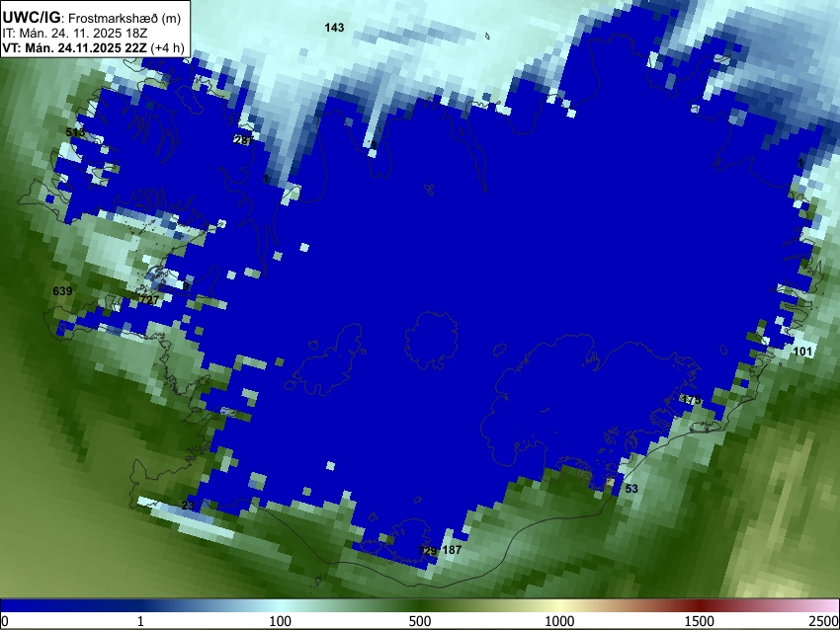
Task: Click the 639 value label
Action: pos(62,291)
